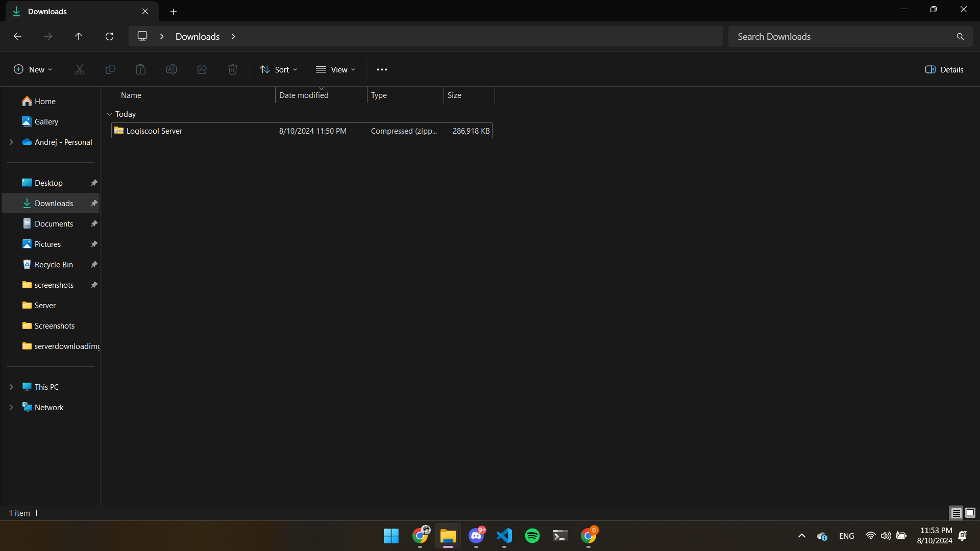This screenshot has width=980, height=551.
Task: Open Windows Start menu
Action: tap(391, 536)
